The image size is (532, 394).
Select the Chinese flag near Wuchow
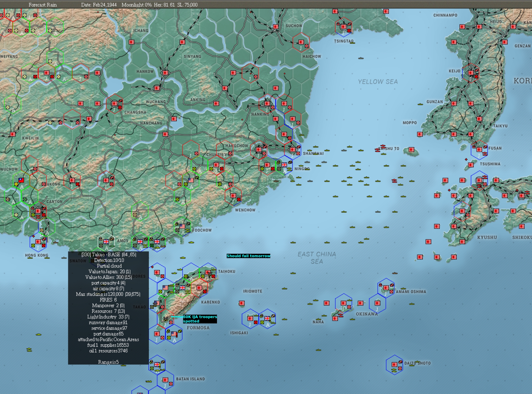click(21, 180)
